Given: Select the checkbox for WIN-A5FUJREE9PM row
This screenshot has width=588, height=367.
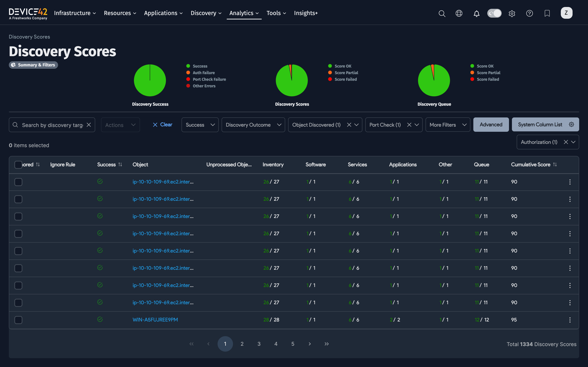Looking at the screenshot, I should pyautogui.click(x=18, y=320).
